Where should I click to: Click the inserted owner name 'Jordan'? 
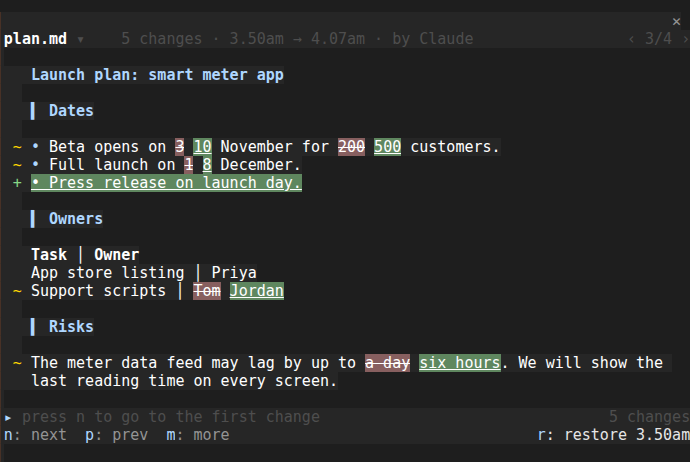[257, 291]
